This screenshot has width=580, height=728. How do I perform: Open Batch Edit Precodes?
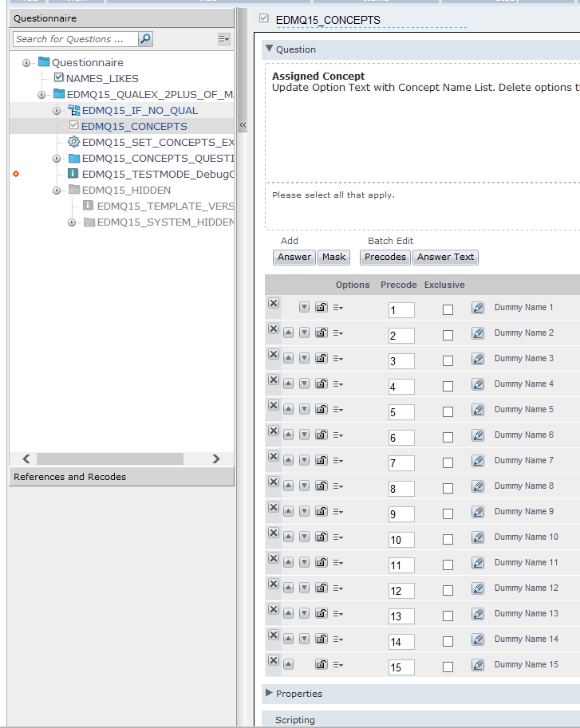385,258
